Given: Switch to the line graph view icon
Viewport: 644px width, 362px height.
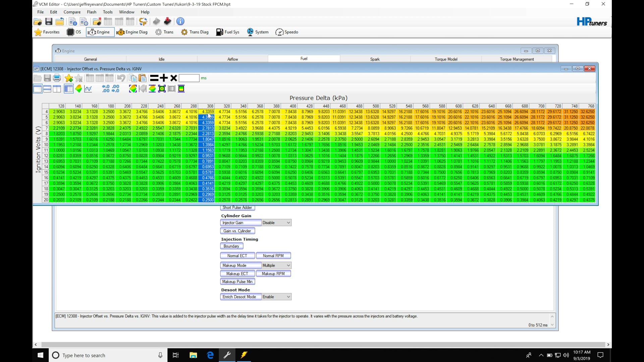Looking at the screenshot, I should [88, 89].
